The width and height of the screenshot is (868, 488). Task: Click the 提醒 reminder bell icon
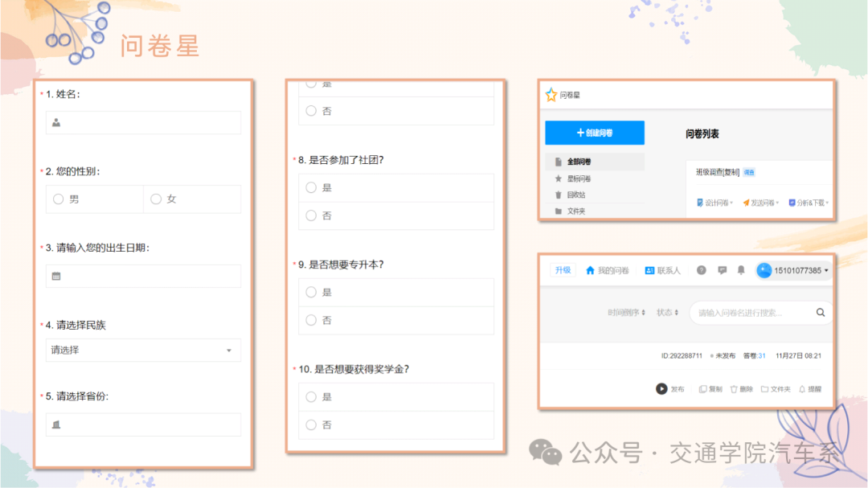(x=802, y=389)
